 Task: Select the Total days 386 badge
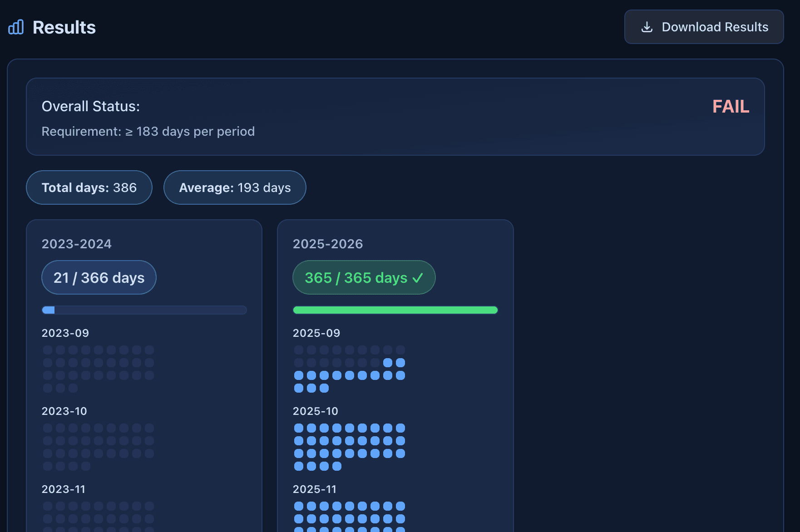(89, 187)
